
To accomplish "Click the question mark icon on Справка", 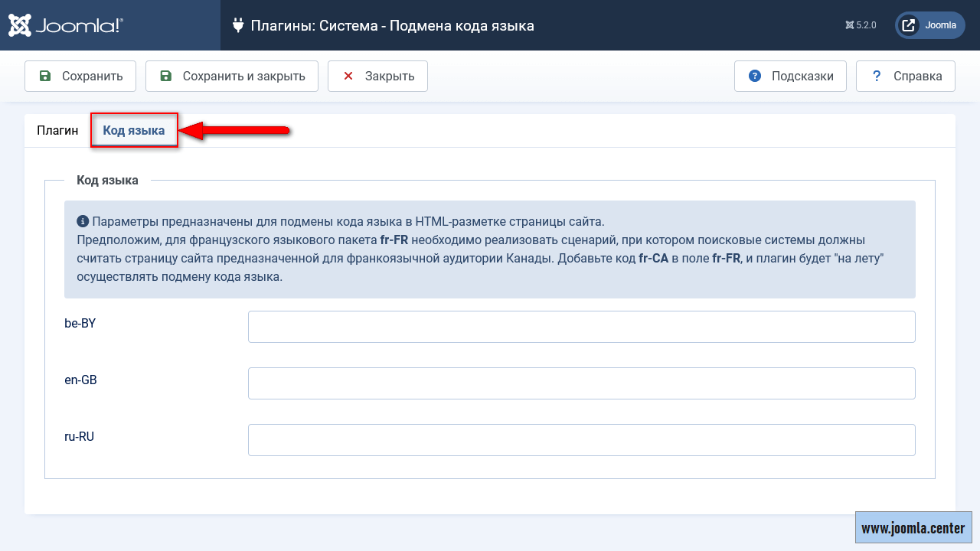I will pyautogui.click(x=877, y=76).
